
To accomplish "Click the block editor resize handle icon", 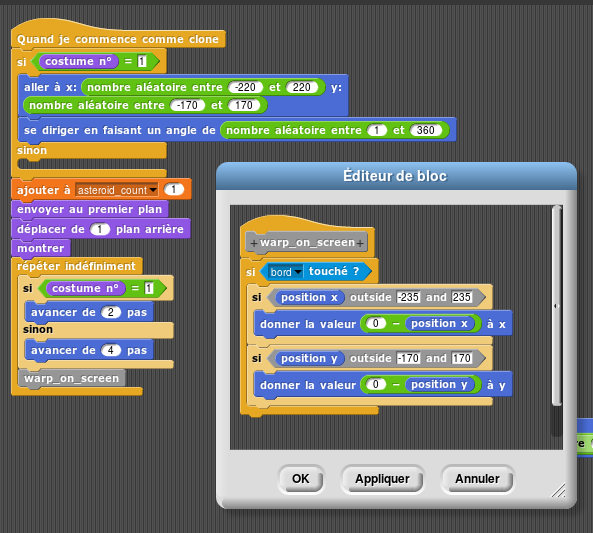I will coord(558,490).
